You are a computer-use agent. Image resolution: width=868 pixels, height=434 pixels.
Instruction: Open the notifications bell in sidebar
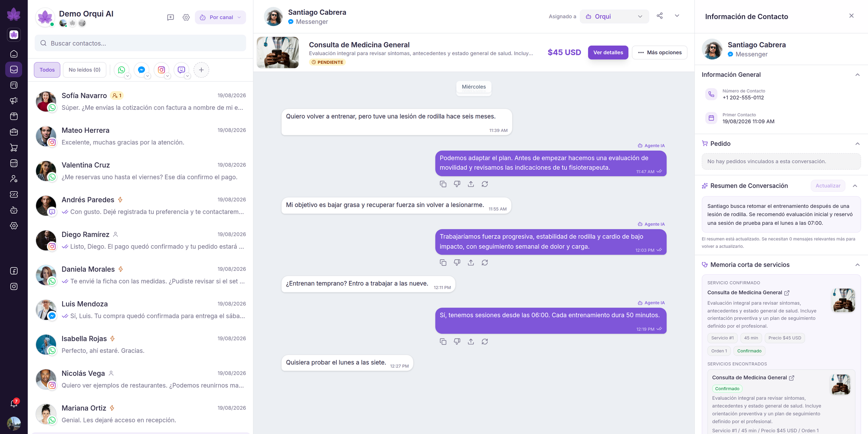click(x=14, y=403)
